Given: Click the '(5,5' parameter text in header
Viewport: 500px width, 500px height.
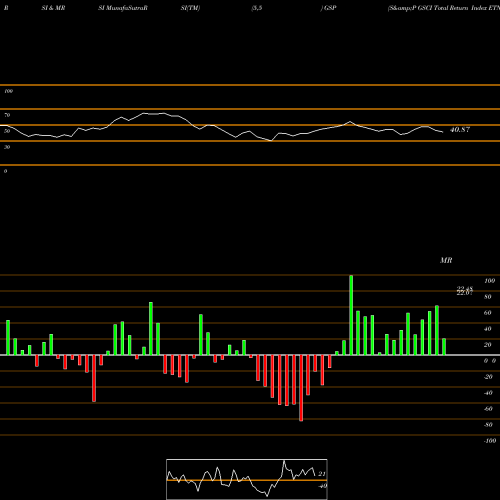Looking at the screenshot, I should (257, 8).
